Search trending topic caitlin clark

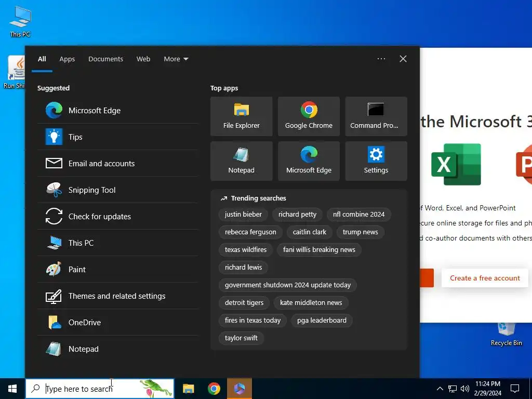(x=310, y=232)
